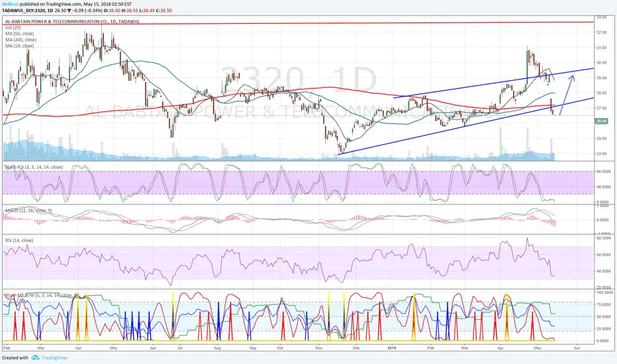
Task: Select the MA (14, close) indicator label
Action: click(19, 46)
